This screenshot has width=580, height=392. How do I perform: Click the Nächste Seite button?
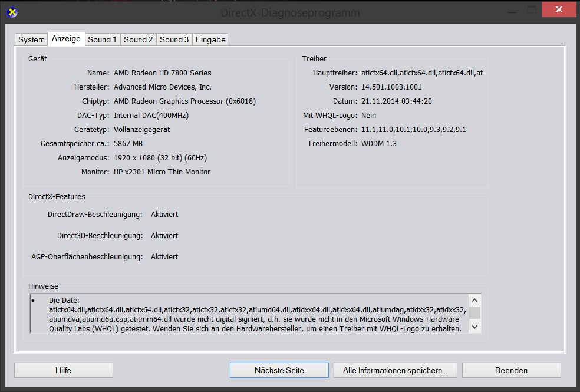(x=279, y=370)
